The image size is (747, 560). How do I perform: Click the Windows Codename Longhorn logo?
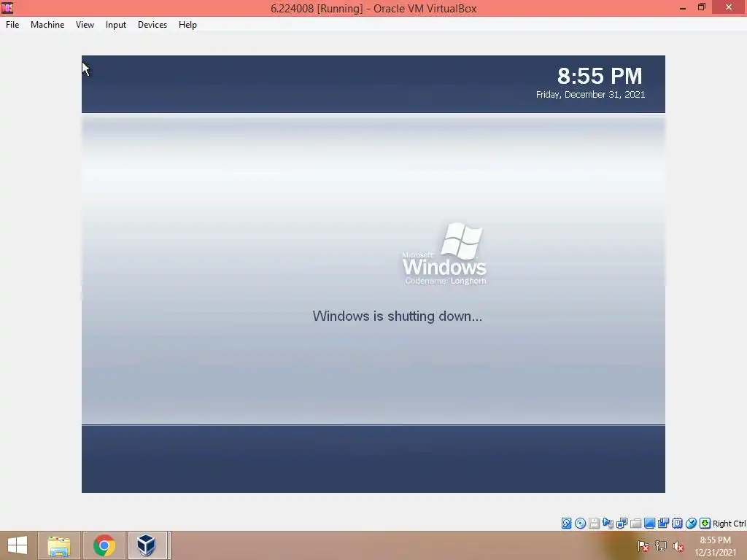tap(444, 254)
